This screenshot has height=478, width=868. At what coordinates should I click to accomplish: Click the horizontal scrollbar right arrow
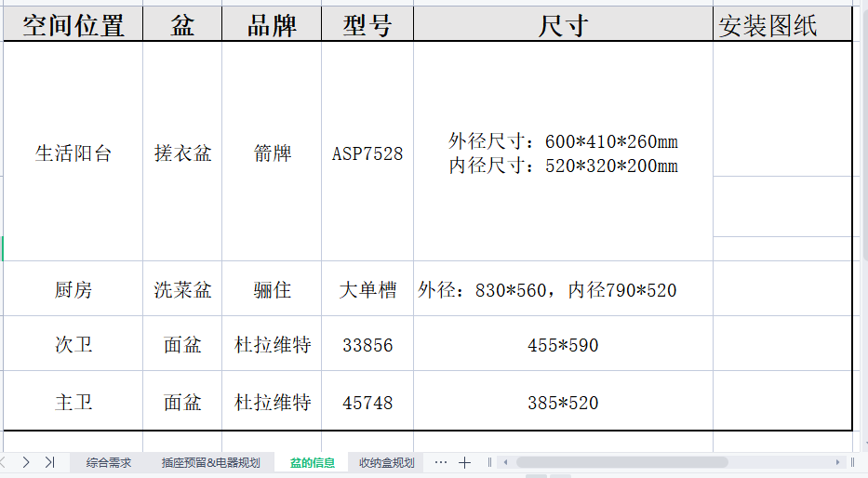click(838, 462)
